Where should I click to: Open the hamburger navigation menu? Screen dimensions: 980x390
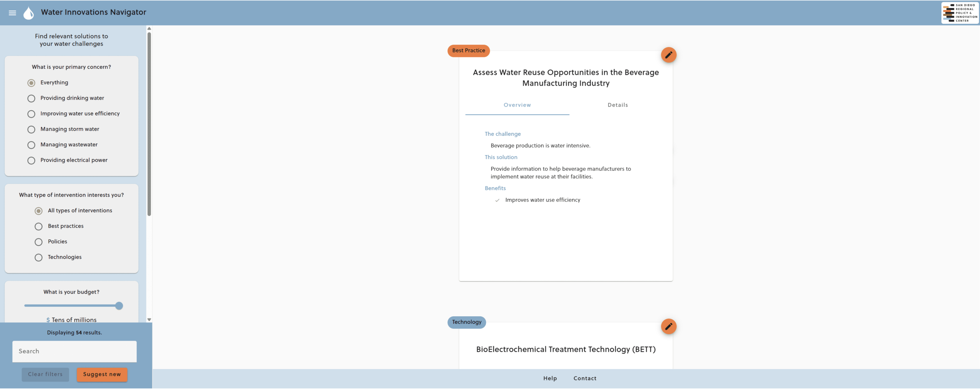(x=12, y=13)
